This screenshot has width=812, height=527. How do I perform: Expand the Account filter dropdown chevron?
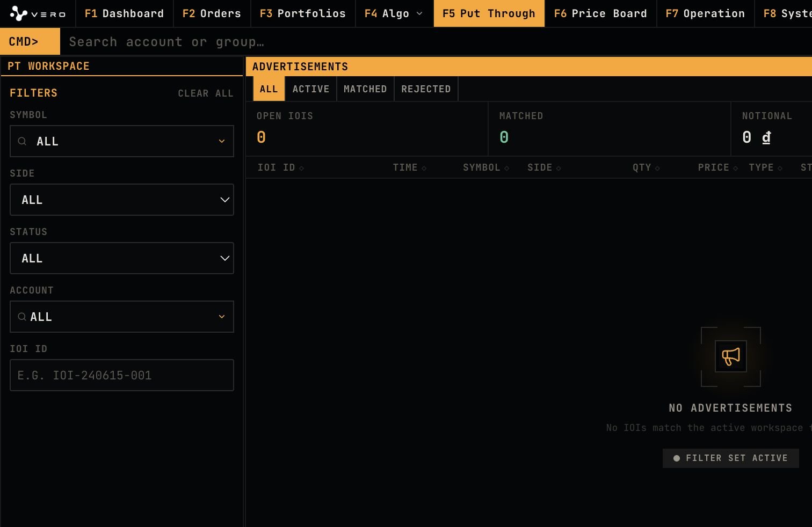222,317
